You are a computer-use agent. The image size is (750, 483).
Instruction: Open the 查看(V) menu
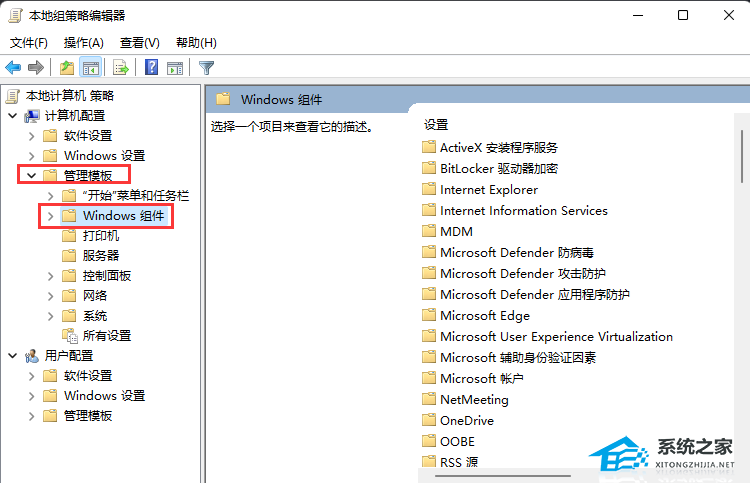139,43
